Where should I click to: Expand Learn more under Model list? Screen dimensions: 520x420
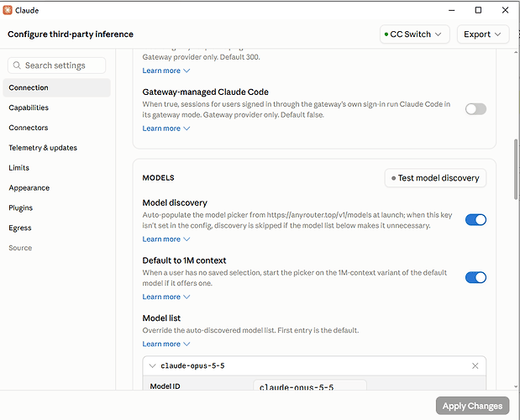pos(166,344)
